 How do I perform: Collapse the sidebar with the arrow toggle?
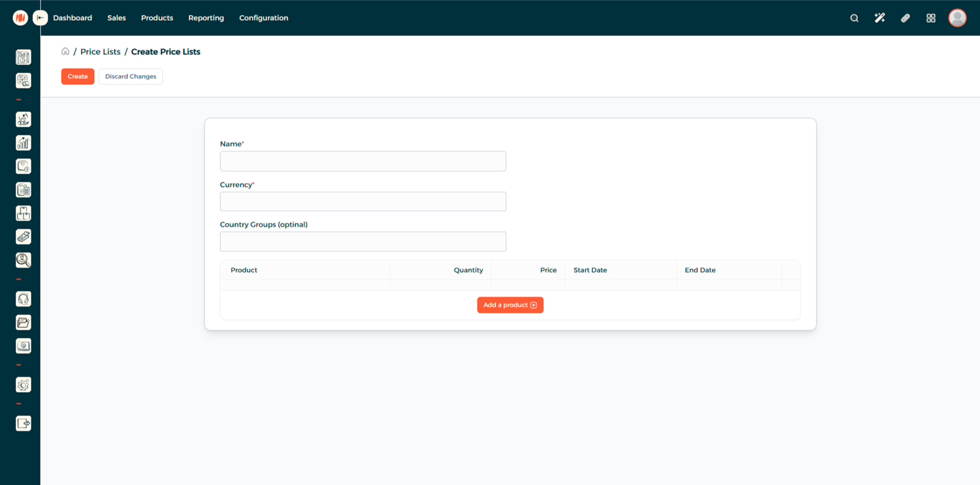(41, 18)
